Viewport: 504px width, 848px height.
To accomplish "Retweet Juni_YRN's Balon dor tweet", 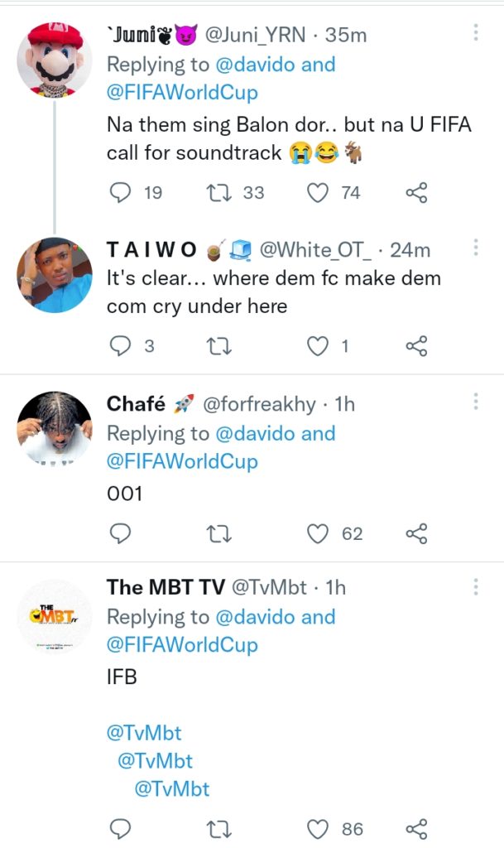I will (x=219, y=193).
